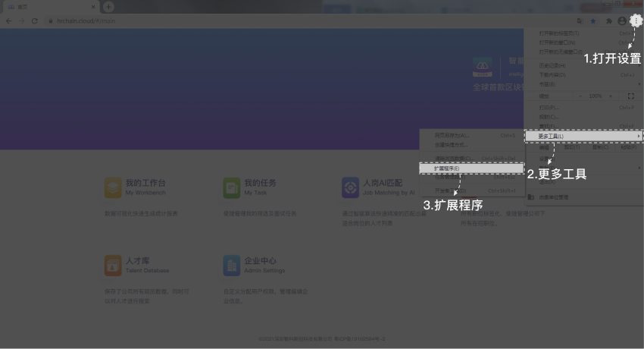Click the My Workbench icon

[113, 187]
